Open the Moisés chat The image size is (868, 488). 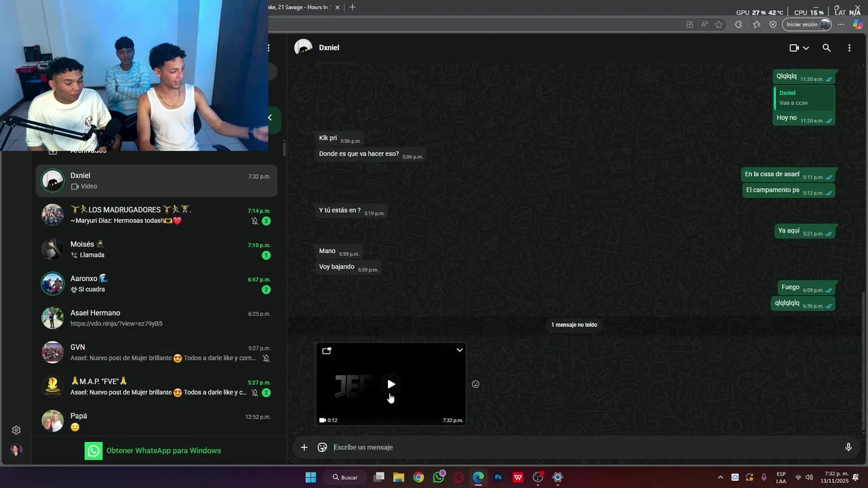tap(157, 249)
